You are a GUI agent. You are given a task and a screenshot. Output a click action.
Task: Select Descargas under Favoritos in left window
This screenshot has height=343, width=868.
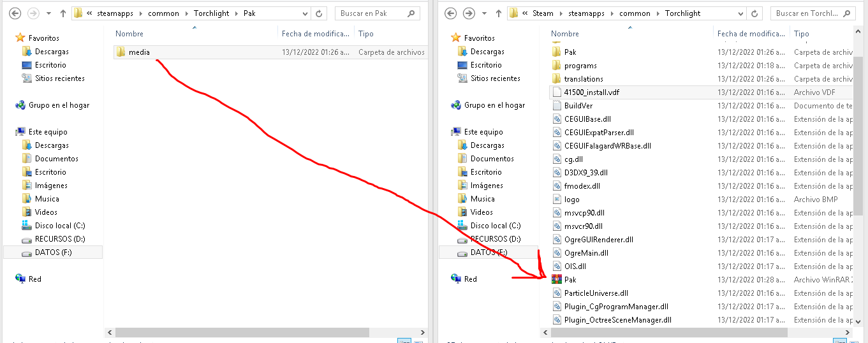[52, 52]
